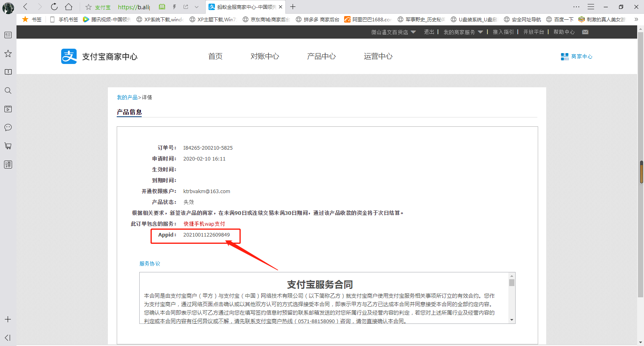The width and height of the screenshot is (644, 346).
Task: Click the 服务协议 link
Action: point(150,264)
